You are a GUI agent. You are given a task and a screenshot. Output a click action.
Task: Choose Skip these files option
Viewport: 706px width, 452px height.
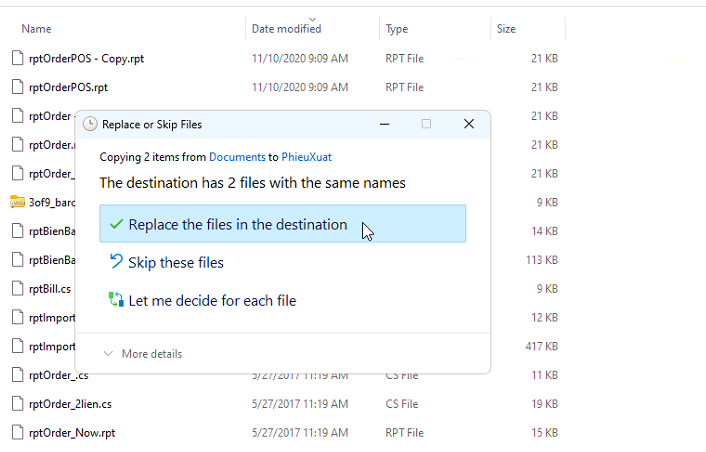pos(176,263)
